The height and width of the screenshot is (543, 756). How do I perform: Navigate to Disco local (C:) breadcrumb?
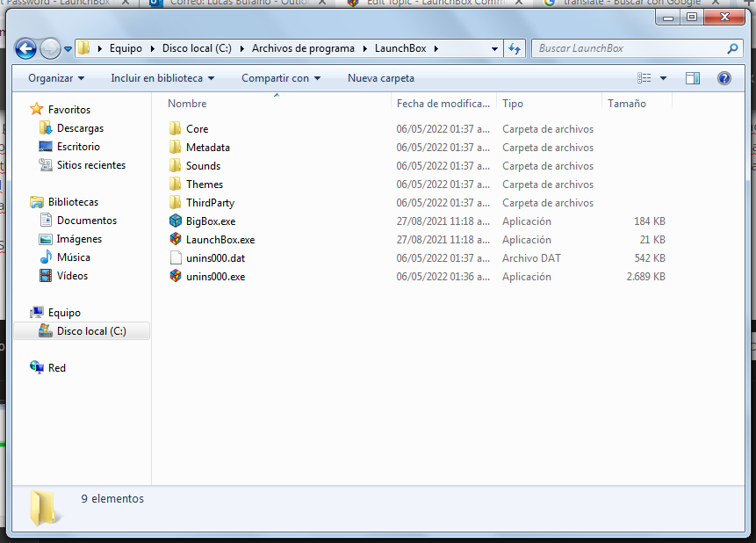point(197,48)
